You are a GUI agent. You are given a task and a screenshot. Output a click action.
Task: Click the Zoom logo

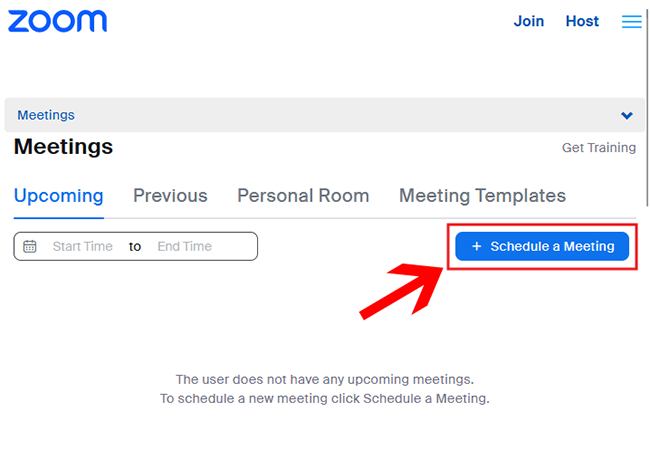[57, 21]
